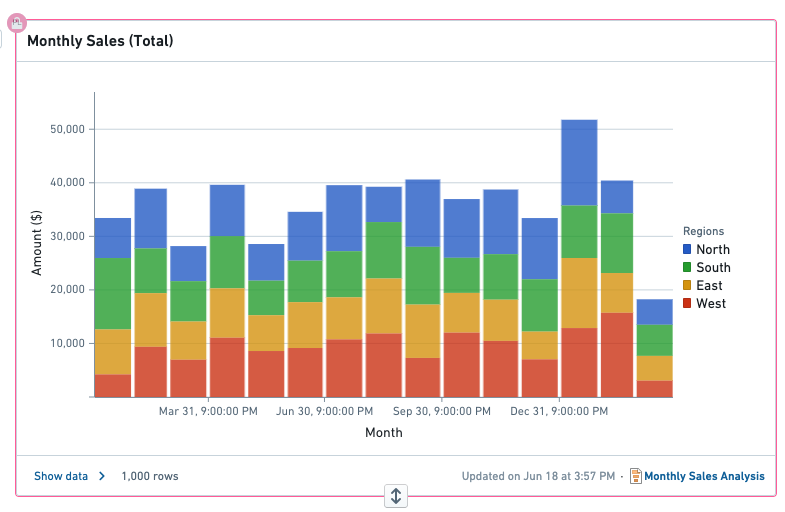The height and width of the screenshot is (512, 785).
Task: Click the last short bar's red West segment
Action: tap(654, 389)
